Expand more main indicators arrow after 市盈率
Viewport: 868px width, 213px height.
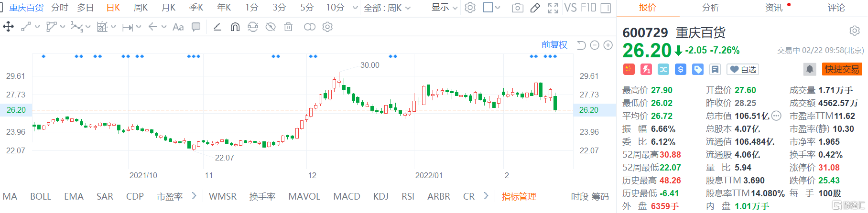pyautogui.click(x=194, y=196)
